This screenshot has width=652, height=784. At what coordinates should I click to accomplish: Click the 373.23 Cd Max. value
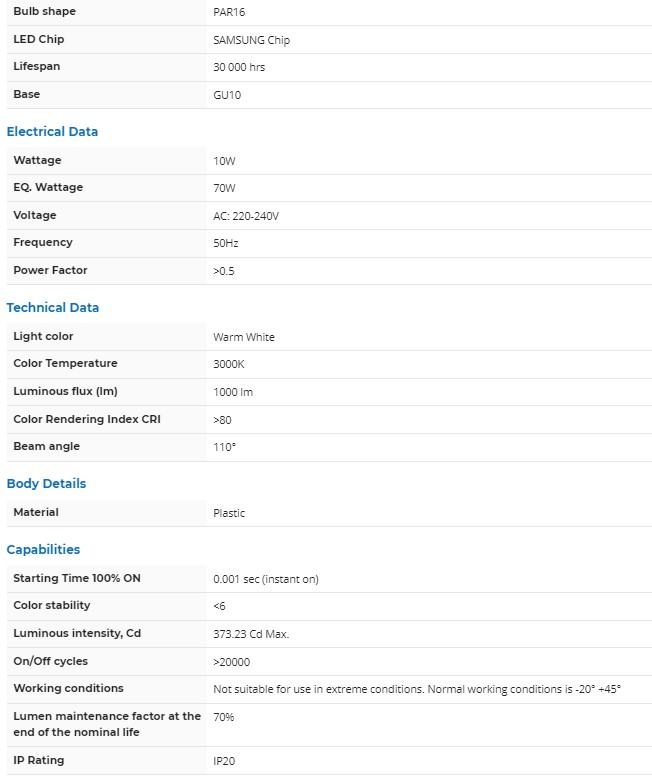click(251, 634)
